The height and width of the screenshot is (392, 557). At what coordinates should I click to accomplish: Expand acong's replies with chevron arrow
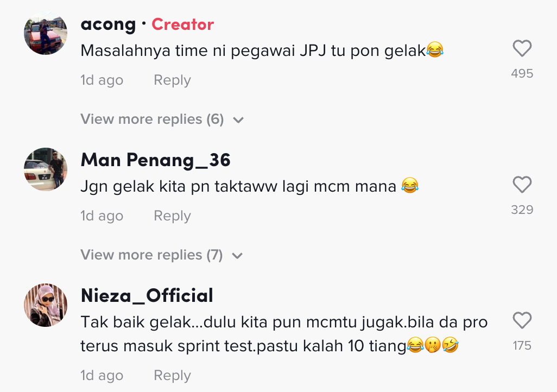238,120
